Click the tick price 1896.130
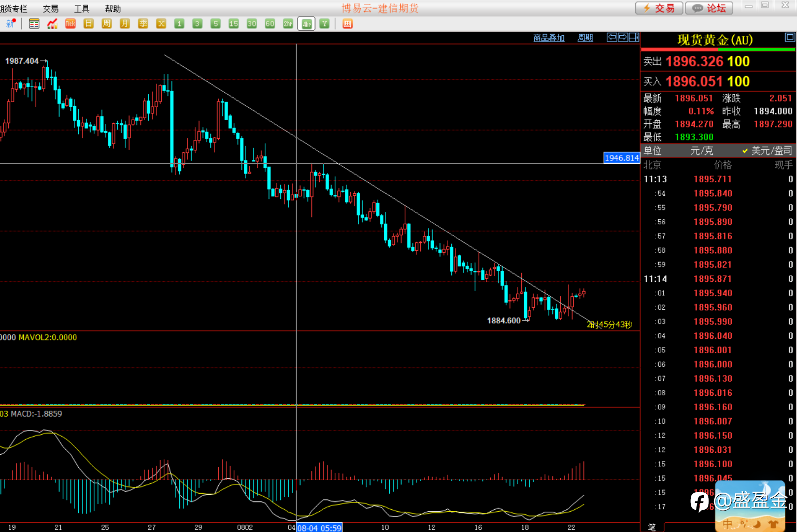The width and height of the screenshot is (797, 532). pyautogui.click(x=713, y=379)
